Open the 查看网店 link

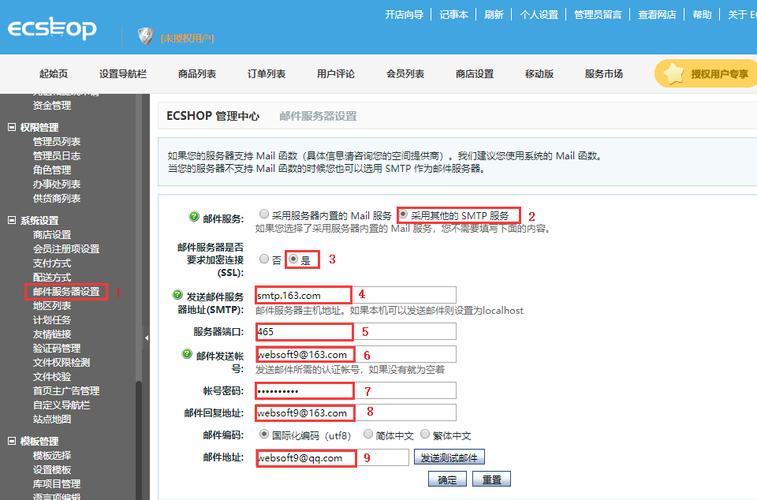(657, 14)
